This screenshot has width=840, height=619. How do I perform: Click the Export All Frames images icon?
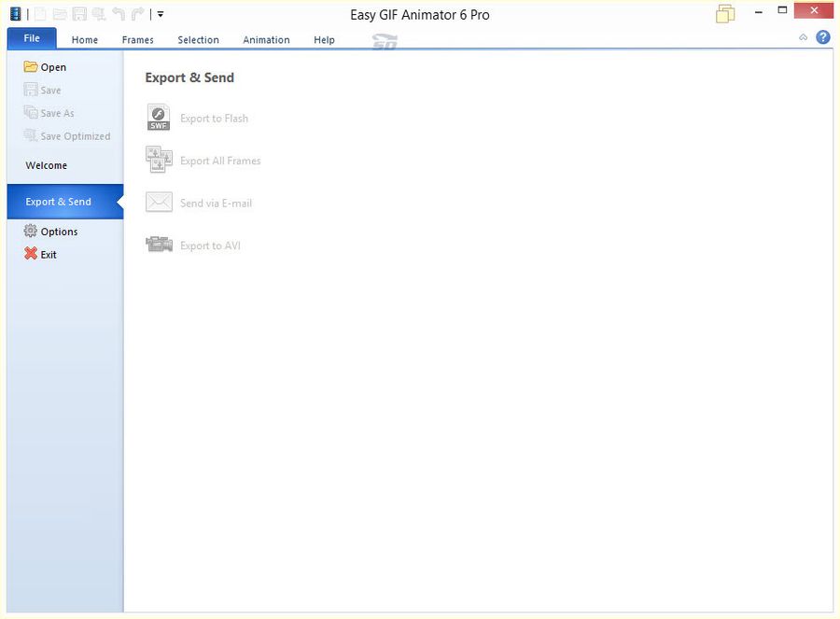(x=159, y=160)
